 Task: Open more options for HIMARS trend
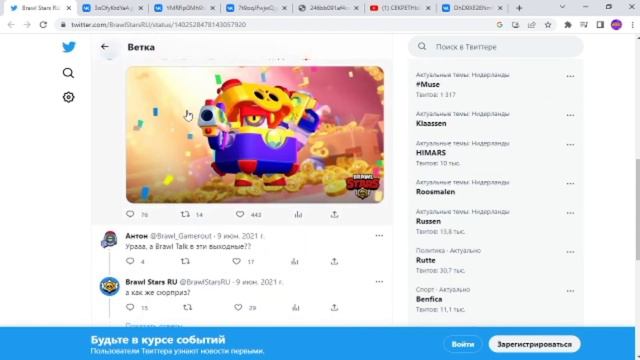click(570, 145)
